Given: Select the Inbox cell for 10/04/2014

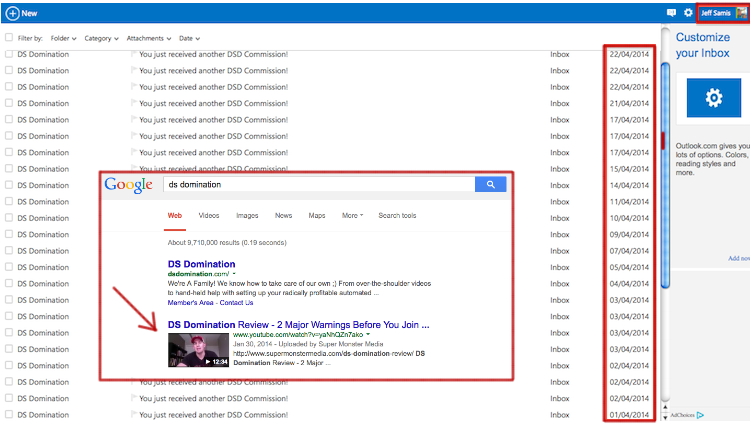Looking at the screenshot, I should (560, 218).
